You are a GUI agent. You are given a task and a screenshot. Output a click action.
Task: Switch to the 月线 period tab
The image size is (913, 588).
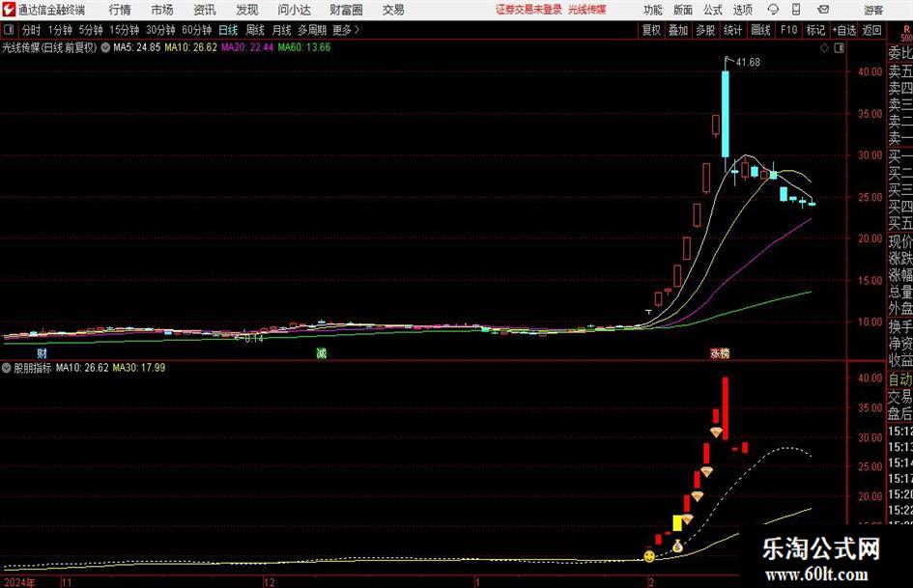(282, 30)
